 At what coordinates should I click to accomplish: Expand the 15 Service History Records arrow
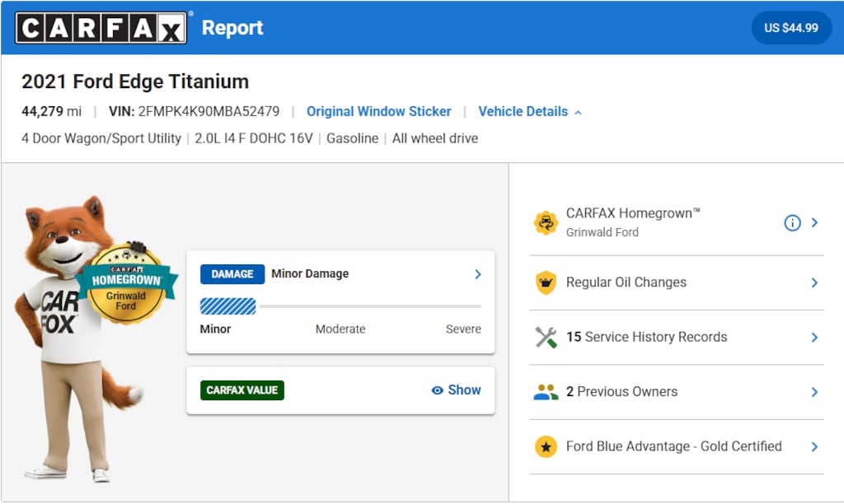pos(814,338)
